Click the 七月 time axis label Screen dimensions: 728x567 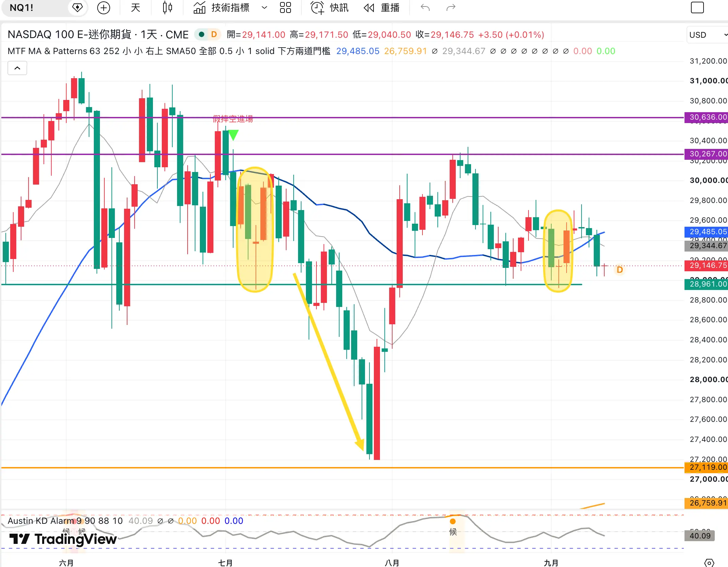pos(225,563)
